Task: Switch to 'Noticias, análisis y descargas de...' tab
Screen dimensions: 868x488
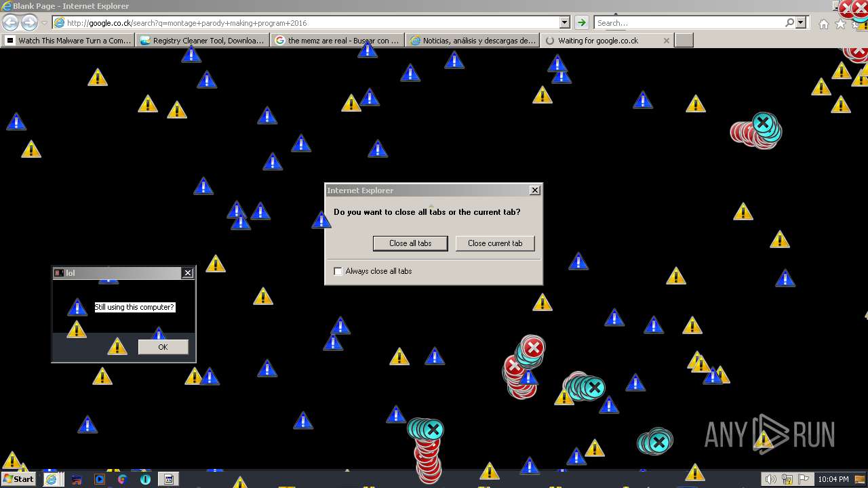Action: (x=472, y=41)
